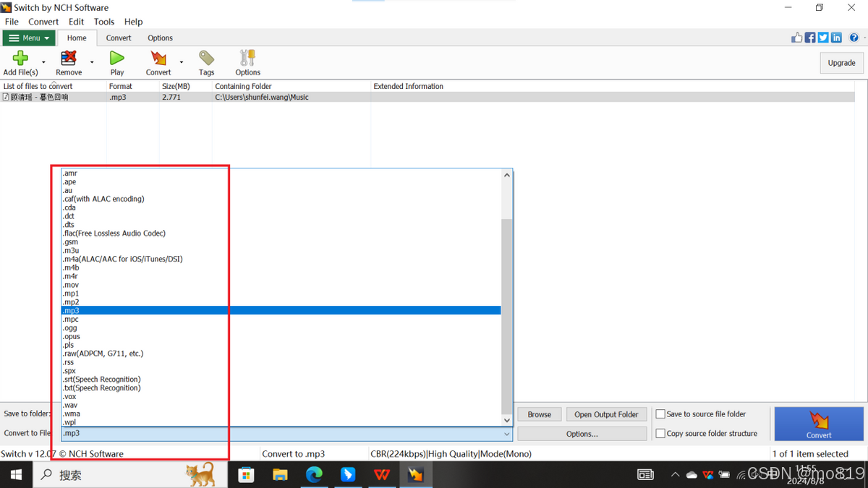Viewport: 868px width, 488px height.
Task: Switch to the Convert ribbon tab
Action: 119,38
